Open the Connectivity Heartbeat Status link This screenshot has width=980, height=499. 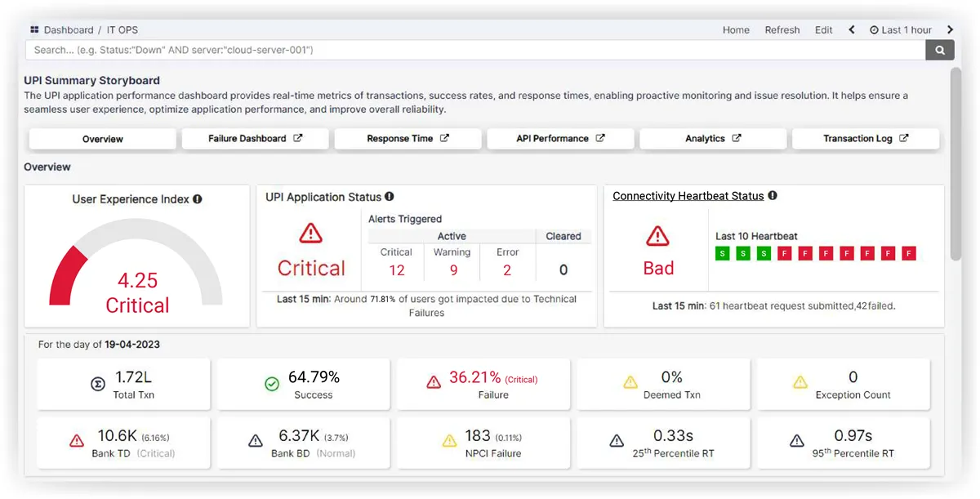[688, 196]
